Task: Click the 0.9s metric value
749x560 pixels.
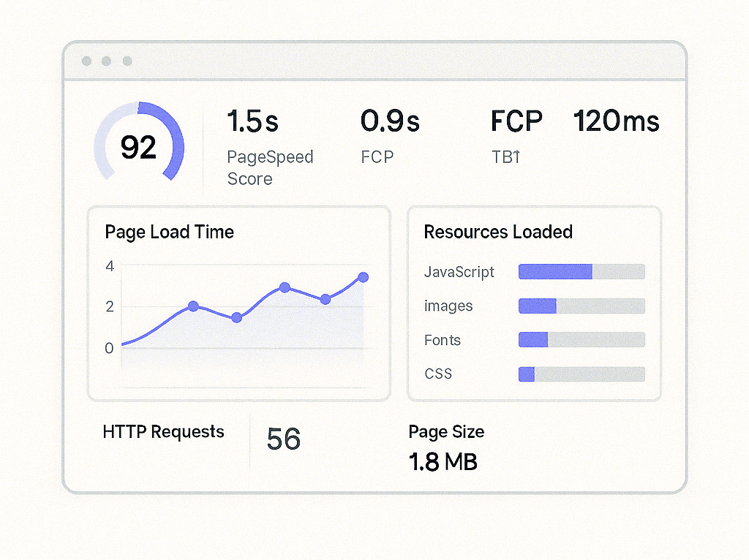Action: 390,121
